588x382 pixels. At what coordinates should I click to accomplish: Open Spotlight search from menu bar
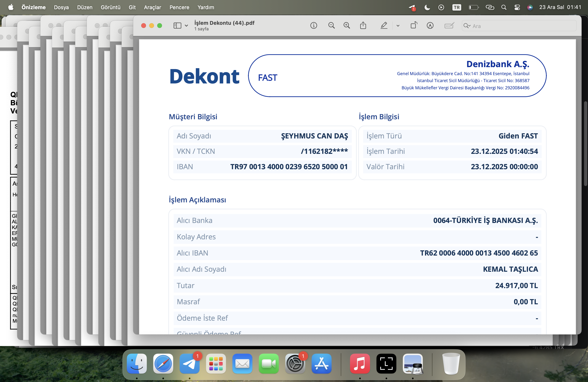point(504,7)
